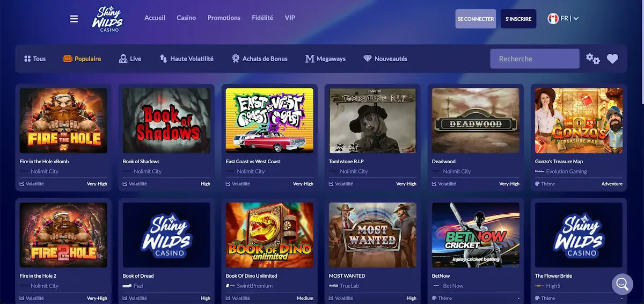Open the Promotions menu item
The height and width of the screenshot is (304, 644).
click(x=224, y=18)
